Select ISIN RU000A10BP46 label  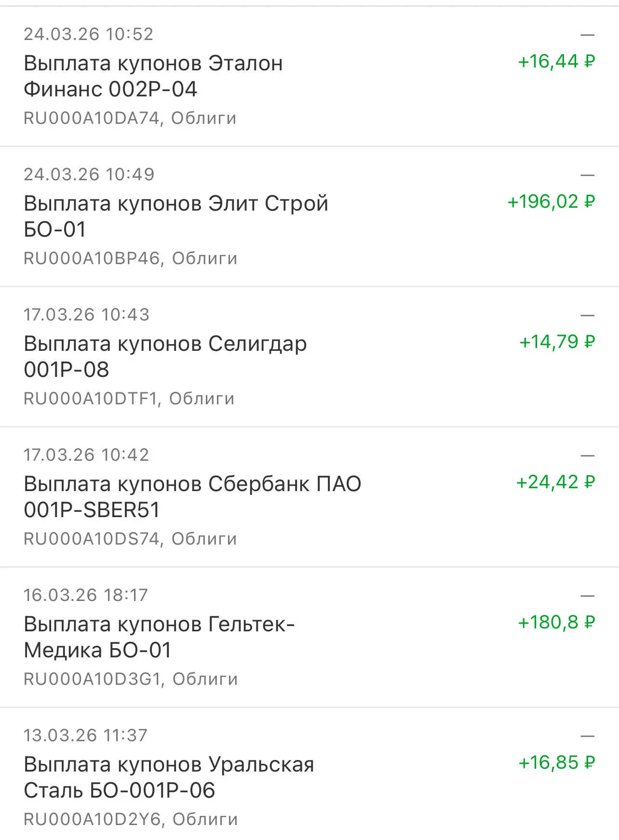(x=92, y=258)
